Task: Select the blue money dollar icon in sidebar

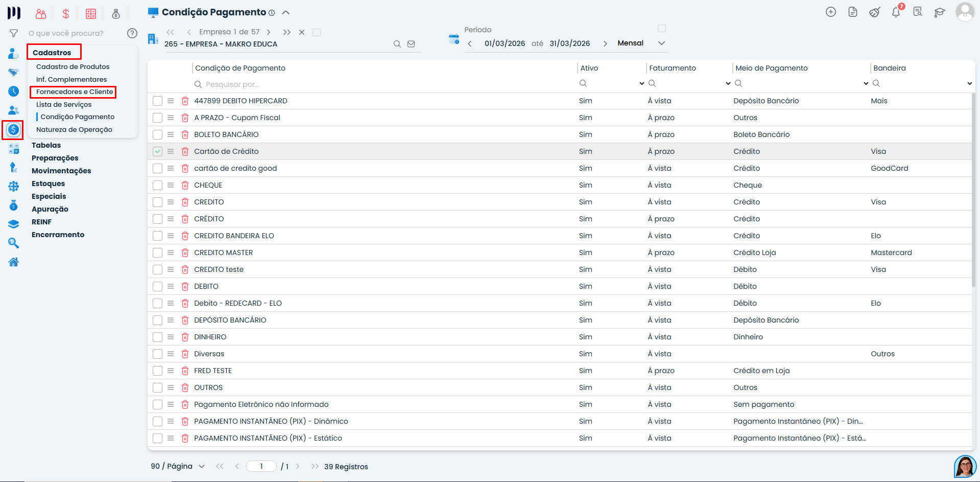Action: point(13,130)
